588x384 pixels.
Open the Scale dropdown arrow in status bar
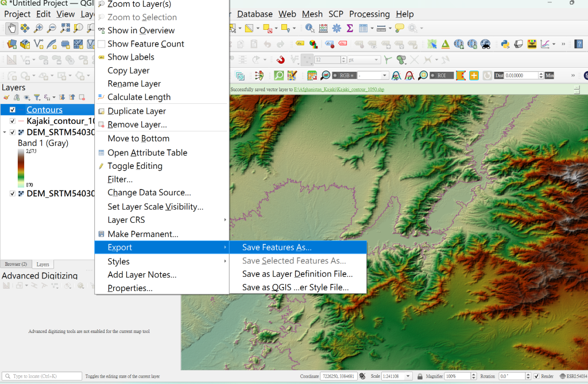[x=408, y=376]
